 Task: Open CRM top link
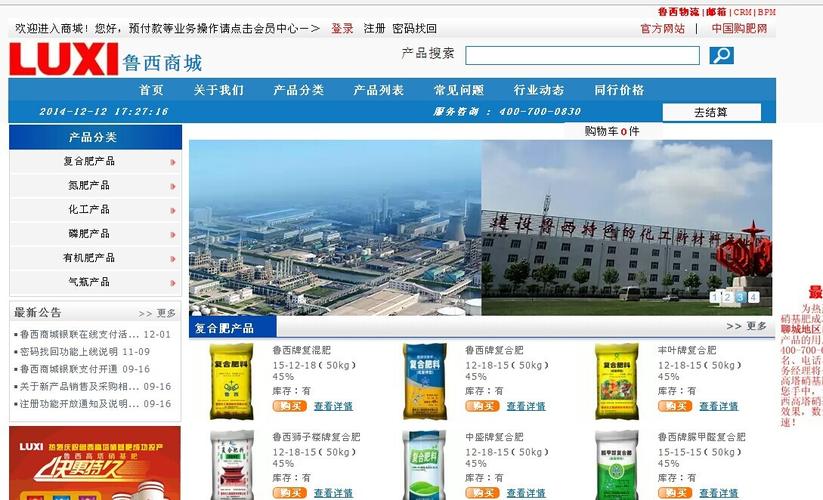pos(742,12)
